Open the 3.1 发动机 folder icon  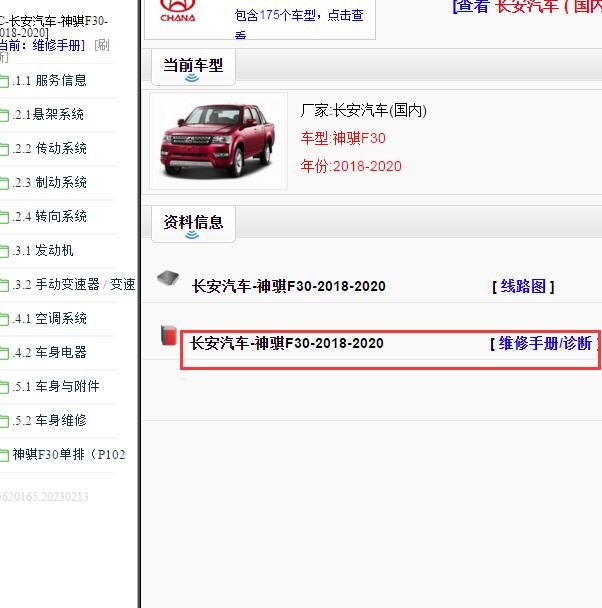coord(4,252)
